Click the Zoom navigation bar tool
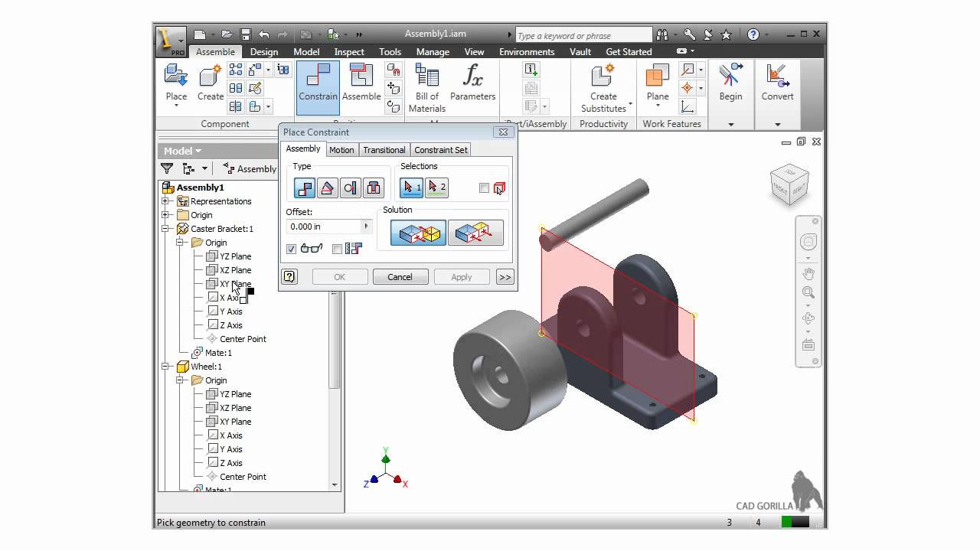980x551 pixels. [x=808, y=292]
